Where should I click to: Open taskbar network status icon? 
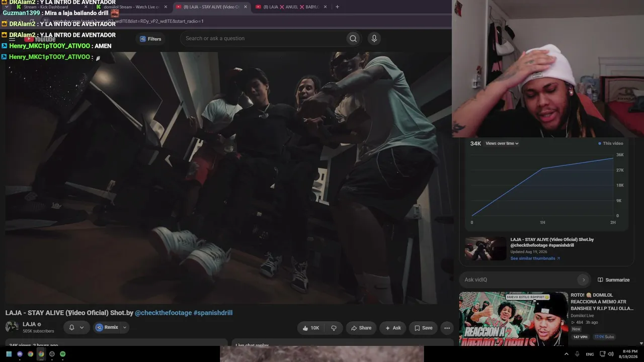pos(602,354)
